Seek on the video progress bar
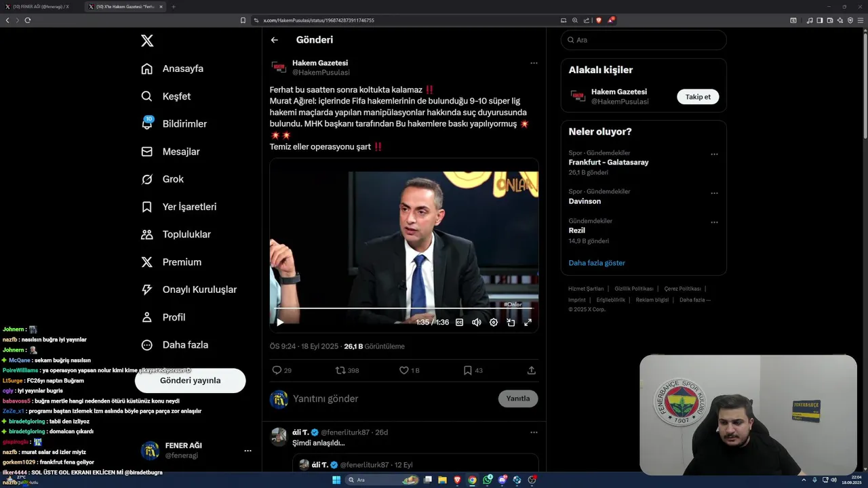The height and width of the screenshot is (488, 868). (404, 308)
